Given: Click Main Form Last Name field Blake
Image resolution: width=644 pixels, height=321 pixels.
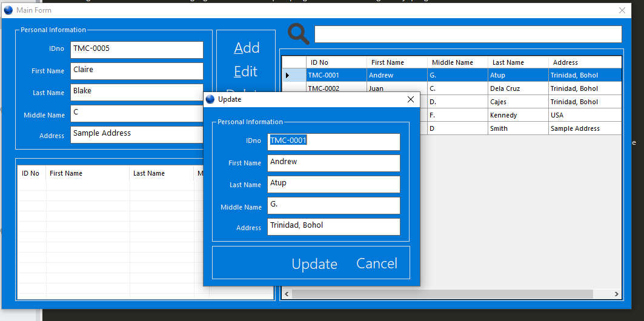Looking at the screenshot, I should point(137,92).
